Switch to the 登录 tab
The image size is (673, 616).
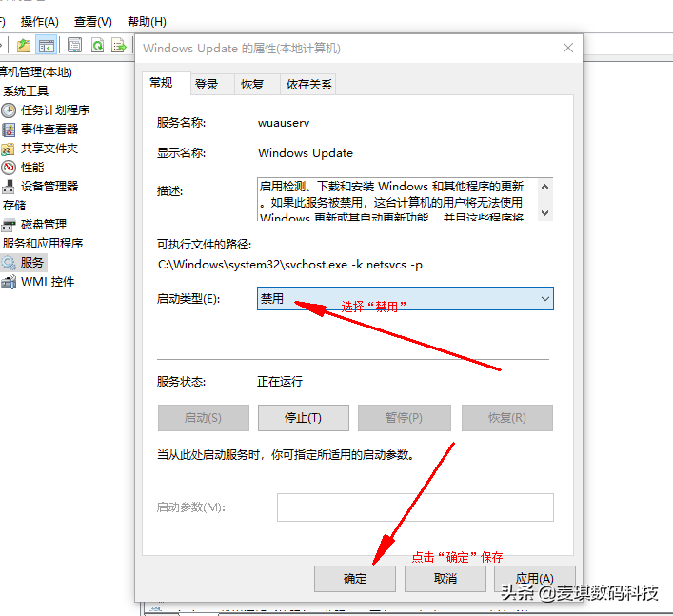click(x=212, y=84)
